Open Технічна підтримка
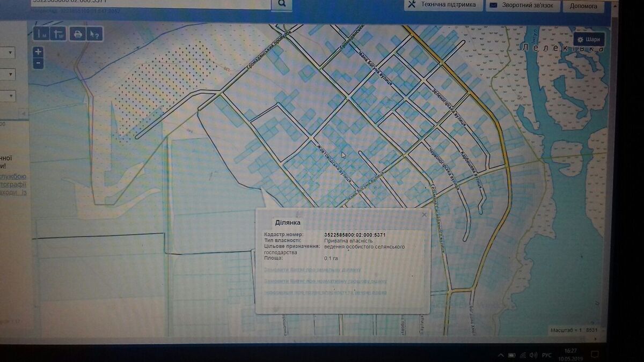644x362 pixels. [442, 5]
